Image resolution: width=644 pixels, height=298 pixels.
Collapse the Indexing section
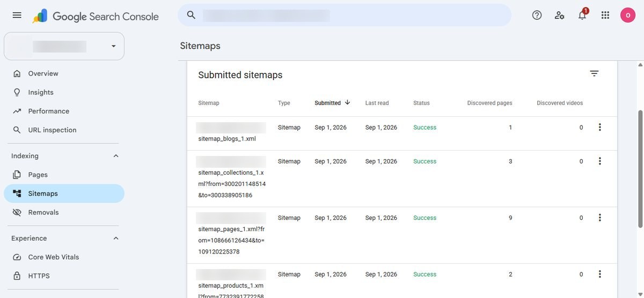click(x=115, y=156)
